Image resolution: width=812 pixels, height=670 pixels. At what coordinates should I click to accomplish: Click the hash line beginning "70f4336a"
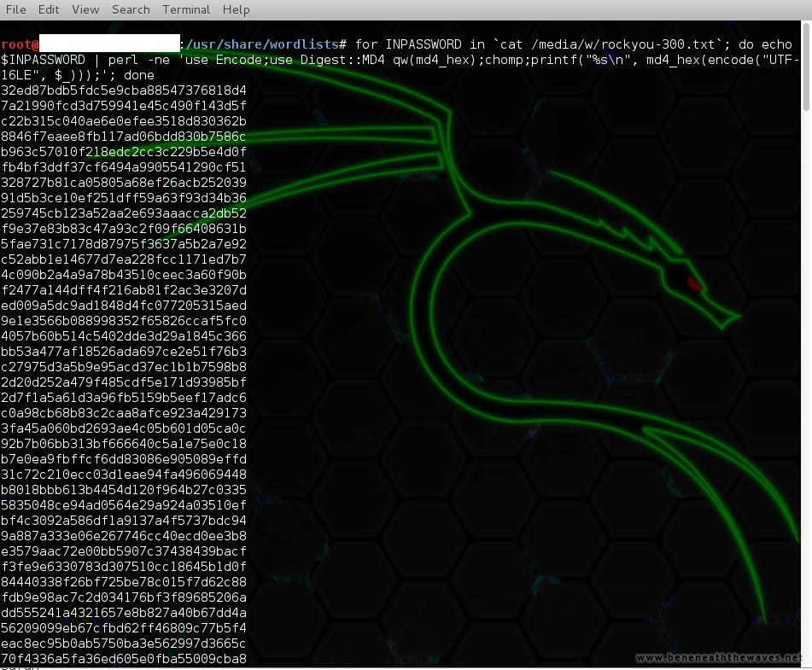tap(124, 659)
